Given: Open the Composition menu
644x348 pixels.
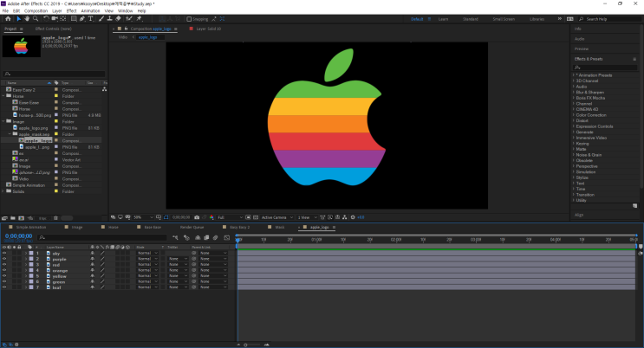Looking at the screenshot, I should [36, 11].
